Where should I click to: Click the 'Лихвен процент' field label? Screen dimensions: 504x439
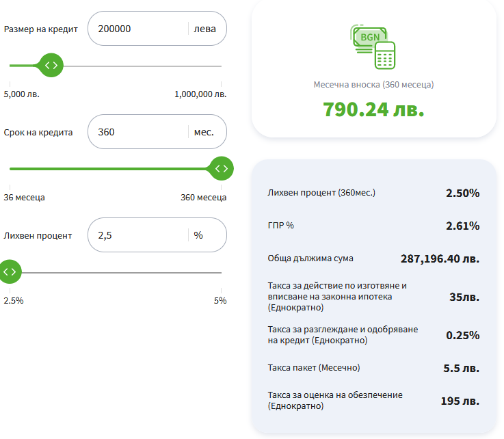coord(38,235)
